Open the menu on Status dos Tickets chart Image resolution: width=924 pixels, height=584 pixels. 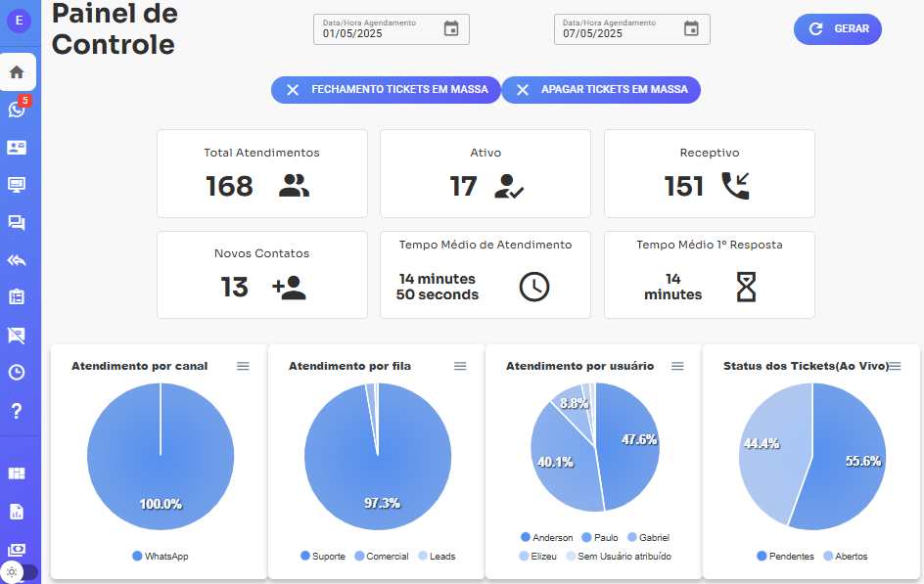click(x=897, y=365)
